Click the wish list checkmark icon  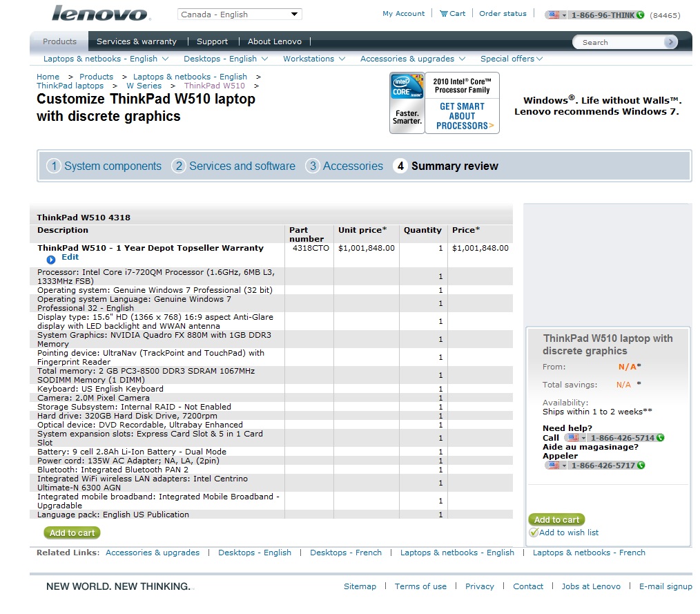coord(534,532)
